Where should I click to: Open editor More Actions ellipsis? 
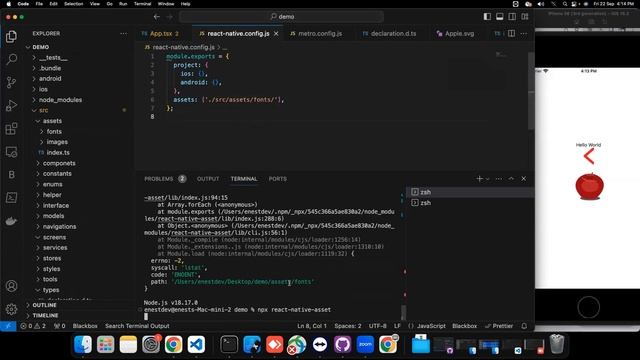click(x=524, y=33)
